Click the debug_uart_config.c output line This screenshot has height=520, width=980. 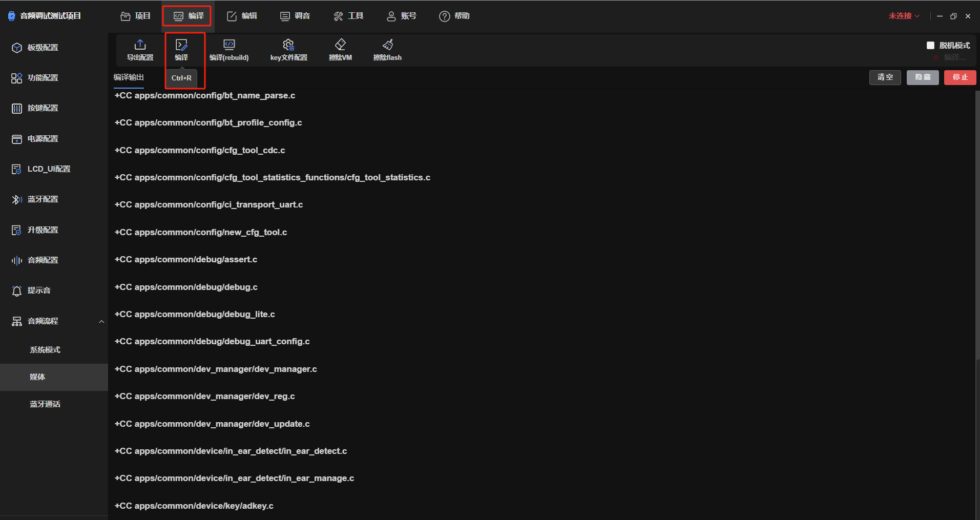tap(212, 342)
